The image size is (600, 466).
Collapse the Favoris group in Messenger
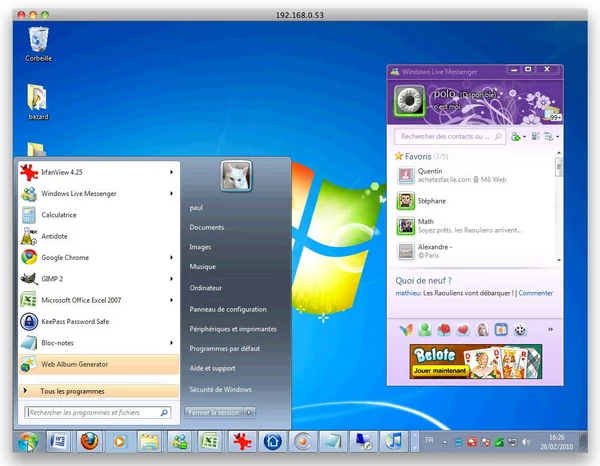pyautogui.click(x=421, y=156)
